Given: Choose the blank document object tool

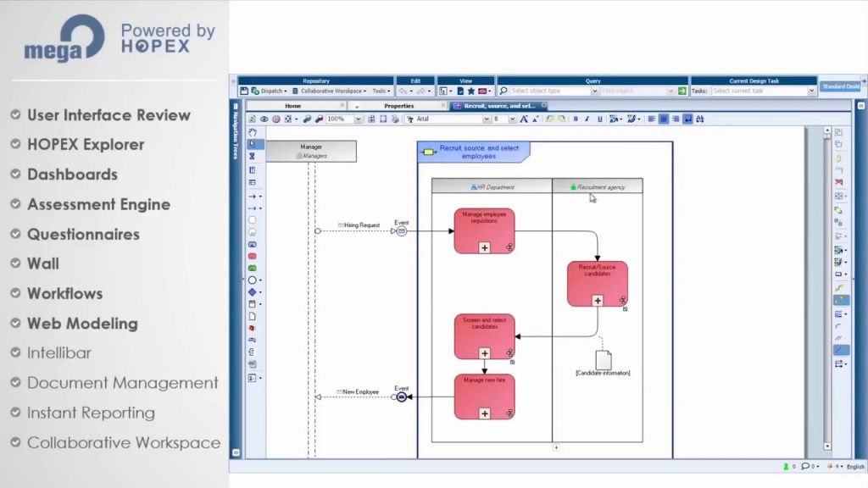Looking at the screenshot, I should tap(253, 317).
